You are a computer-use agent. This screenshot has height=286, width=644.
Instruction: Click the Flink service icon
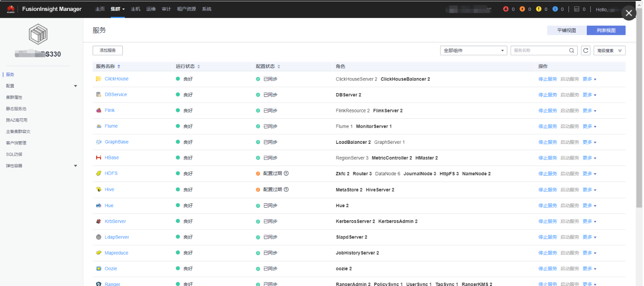[99, 110]
